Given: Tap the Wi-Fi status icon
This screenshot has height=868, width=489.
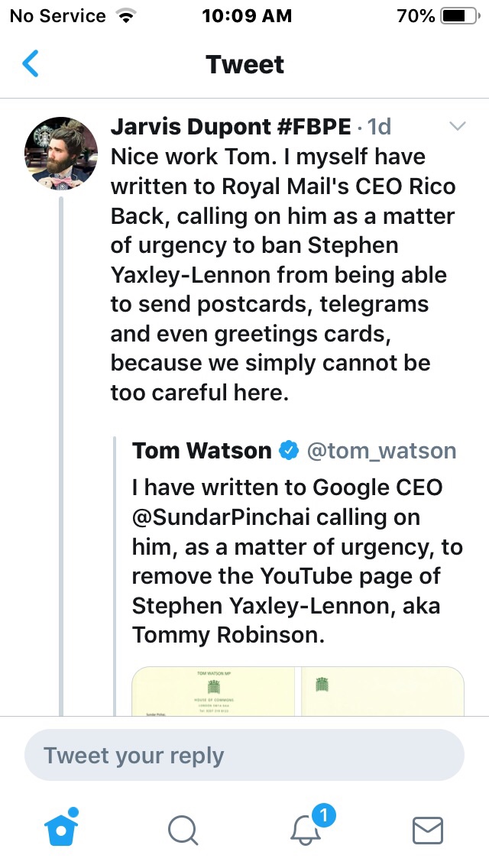Looking at the screenshot, I should [121, 16].
